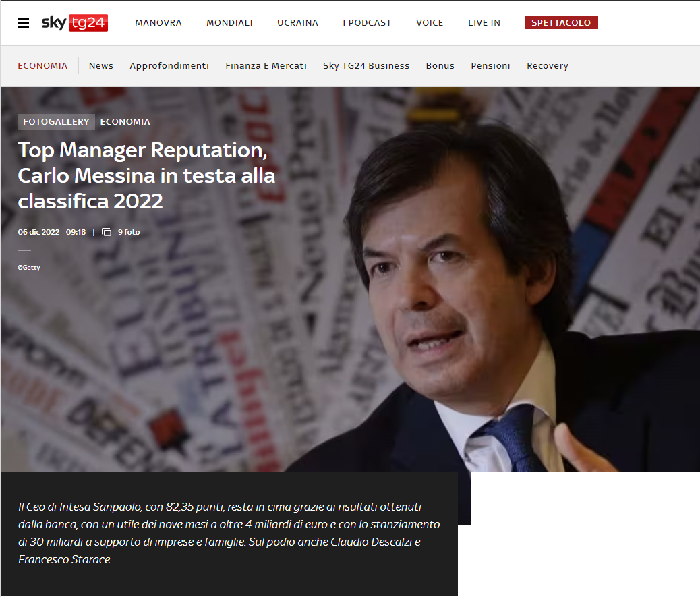The image size is (700, 597).
Task: Click the Top Manager Reputation article headline
Action: (146, 175)
